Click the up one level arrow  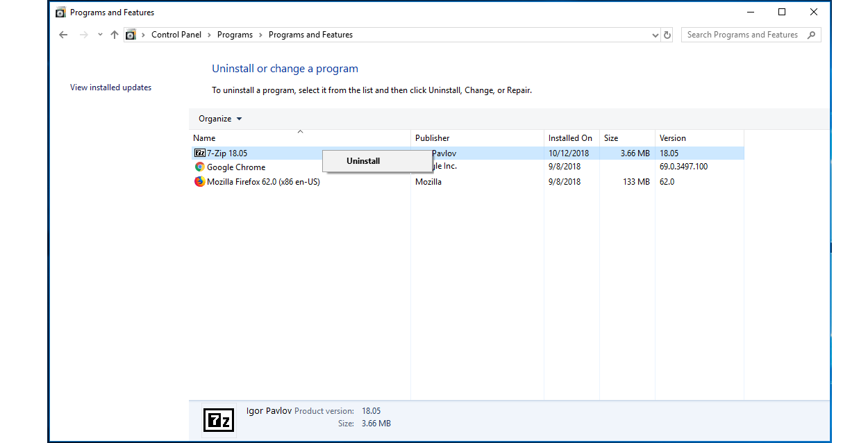pyautogui.click(x=115, y=34)
